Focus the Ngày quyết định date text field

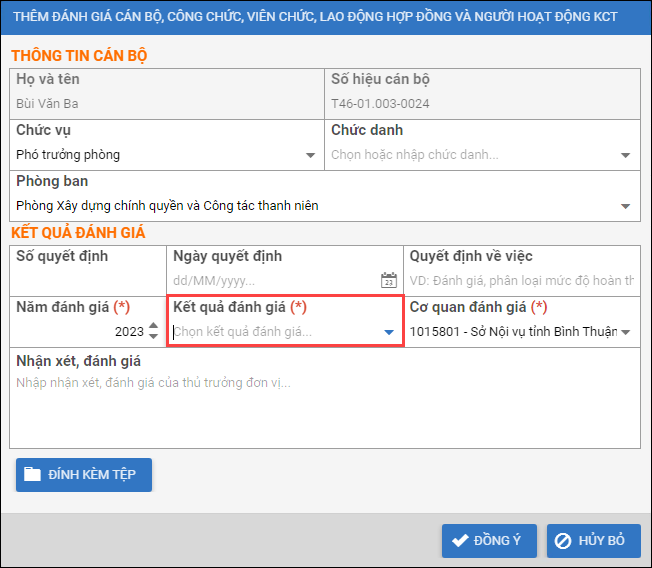click(272, 281)
